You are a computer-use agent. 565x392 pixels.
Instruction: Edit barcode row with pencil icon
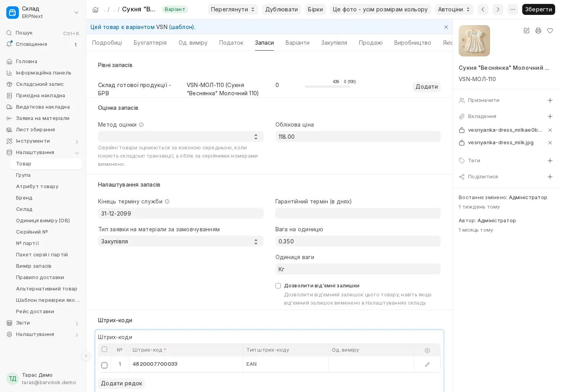pyautogui.click(x=427, y=364)
